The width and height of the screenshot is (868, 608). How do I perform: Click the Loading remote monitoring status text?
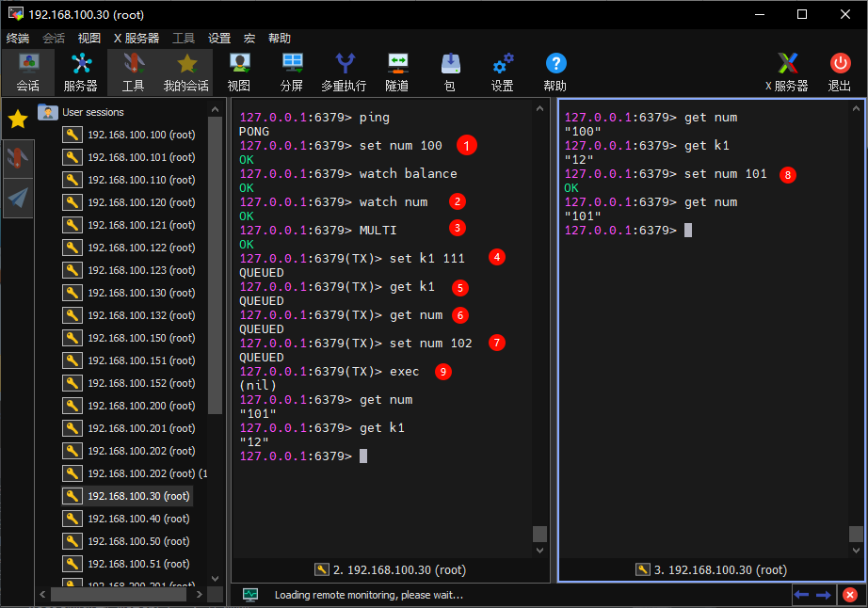coord(369,595)
